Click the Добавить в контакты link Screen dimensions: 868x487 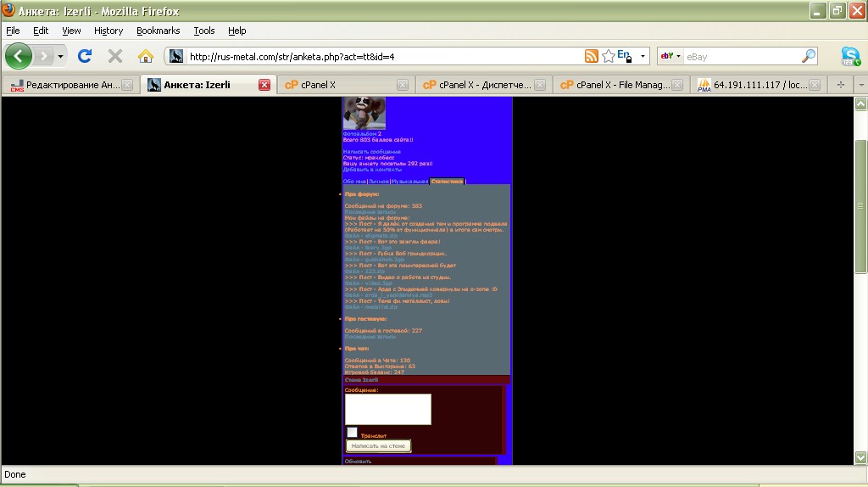[x=372, y=169]
